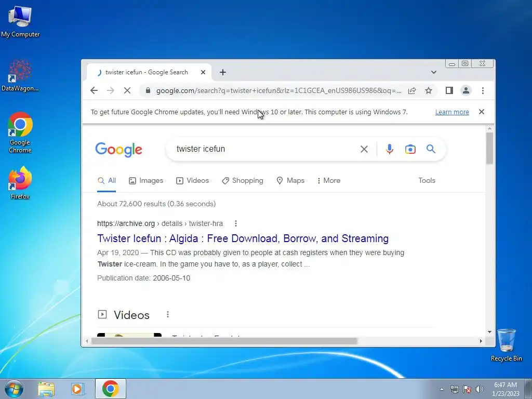The height and width of the screenshot is (399, 532).
Task: Go to the Google logo homepage
Action: [x=119, y=150]
